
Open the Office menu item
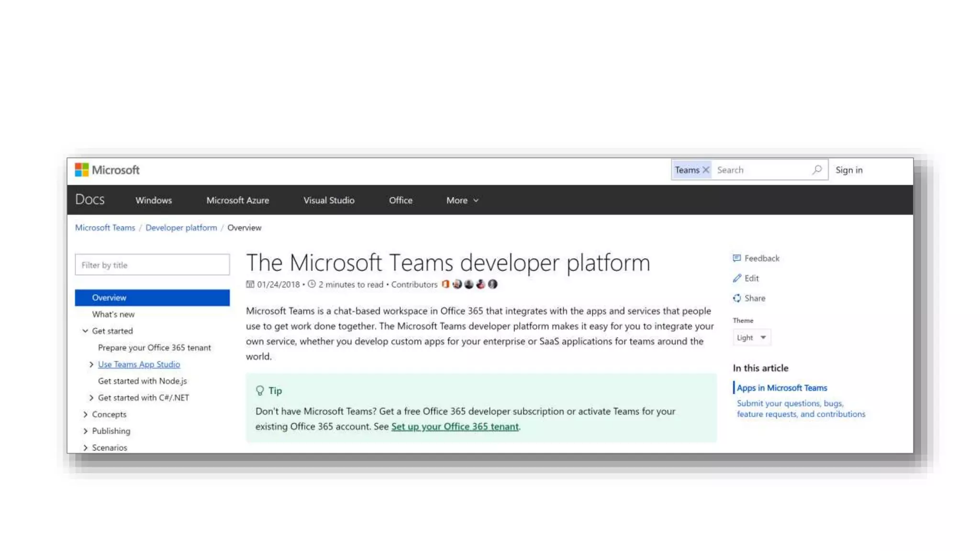pyautogui.click(x=401, y=200)
